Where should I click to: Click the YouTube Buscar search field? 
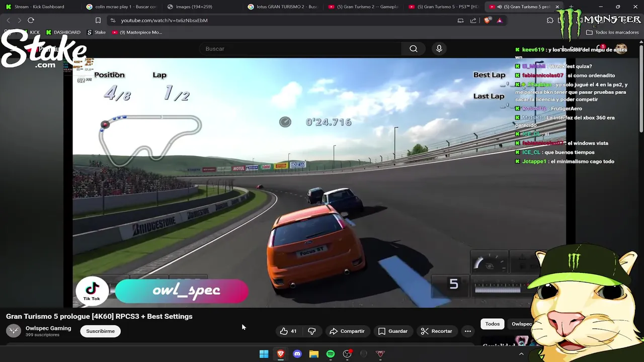click(301, 49)
